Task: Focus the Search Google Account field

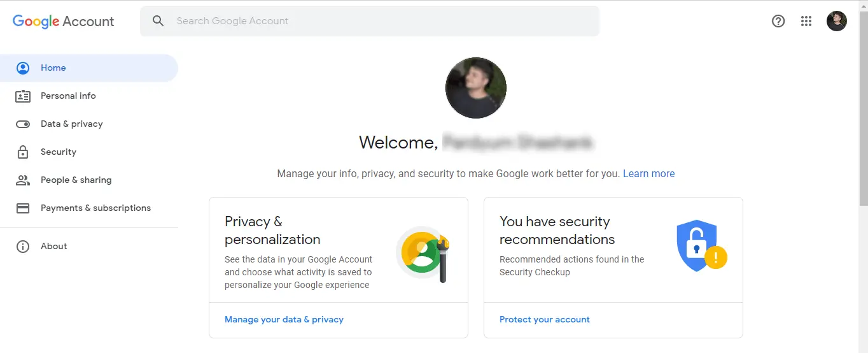Action: point(382,21)
